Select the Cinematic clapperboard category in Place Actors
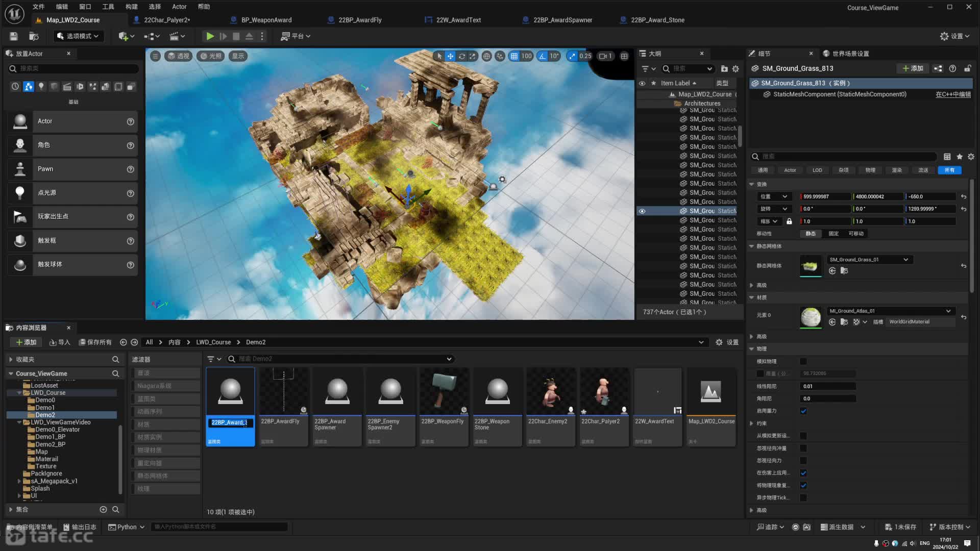The height and width of the screenshot is (551, 980). [x=67, y=87]
